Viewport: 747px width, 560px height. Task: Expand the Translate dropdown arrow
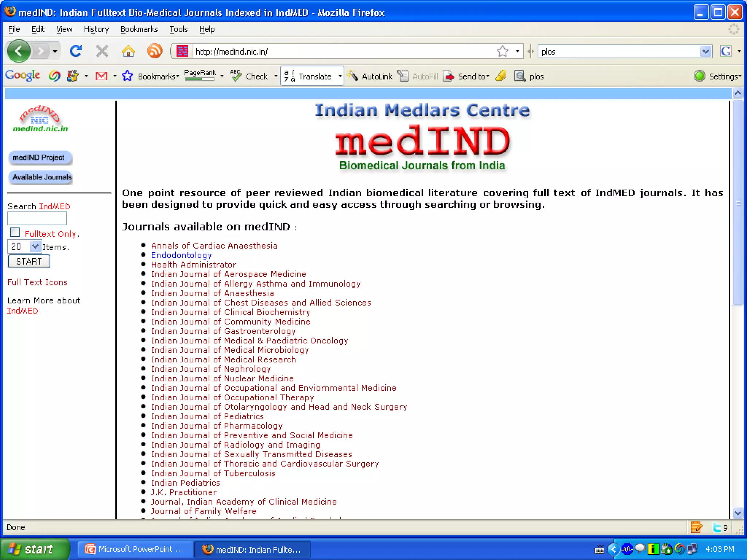pos(340,76)
